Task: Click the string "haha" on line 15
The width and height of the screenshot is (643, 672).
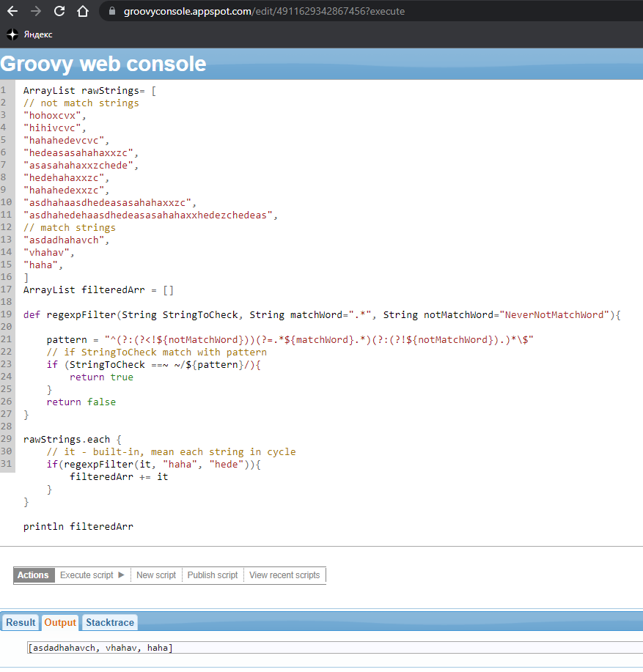Action: point(43,265)
